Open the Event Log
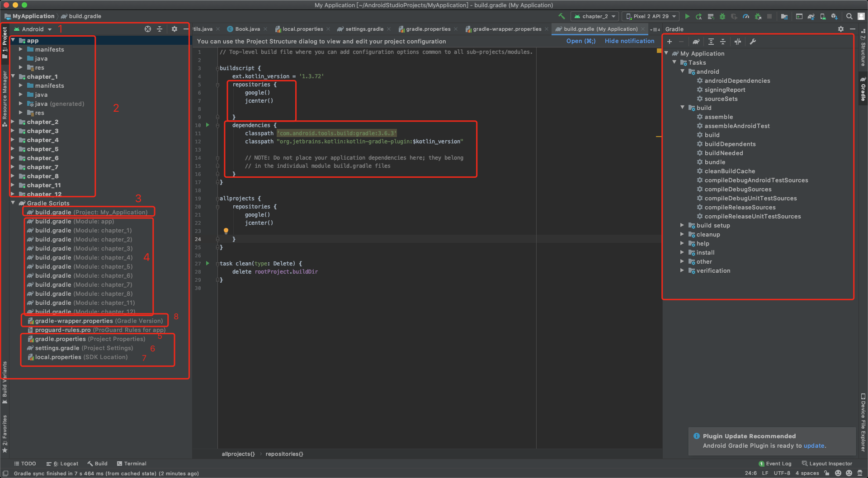The width and height of the screenshot is (868, 478). (x=775, y=464)
